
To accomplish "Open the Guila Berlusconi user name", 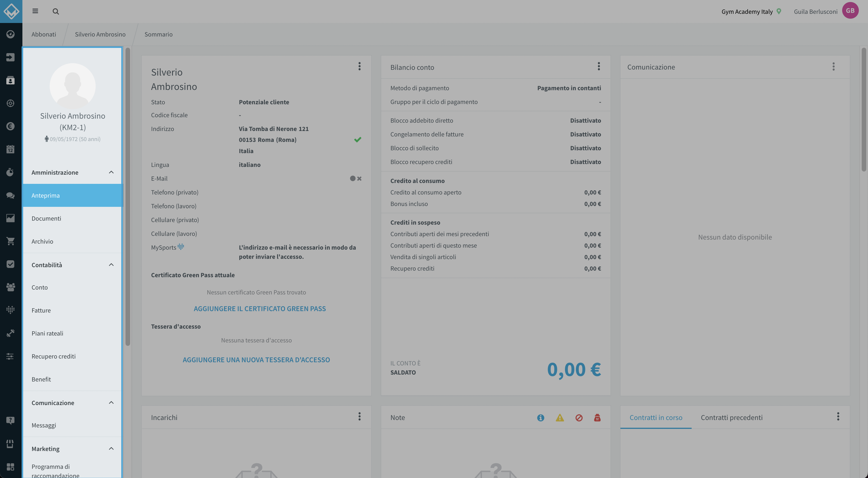I will tap(815, 11).
